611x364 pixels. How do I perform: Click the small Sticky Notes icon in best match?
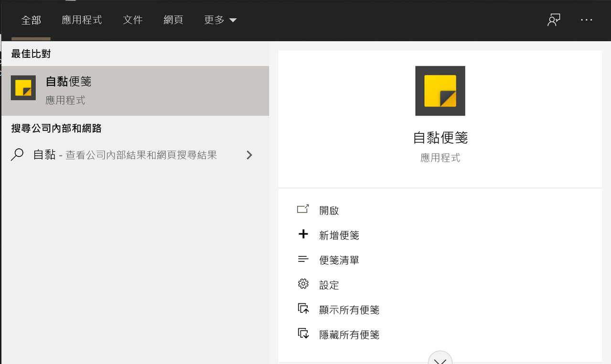pyautogui.click(x=23, y=88)
